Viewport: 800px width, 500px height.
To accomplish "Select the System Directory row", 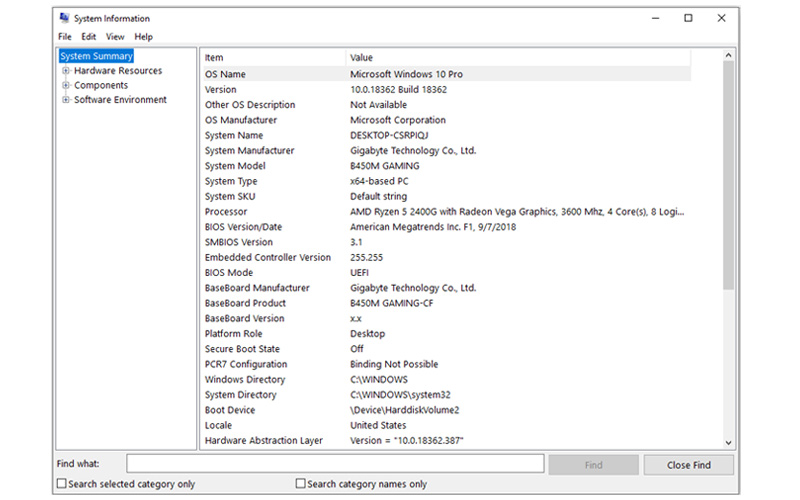I will [x=447, y=395].
